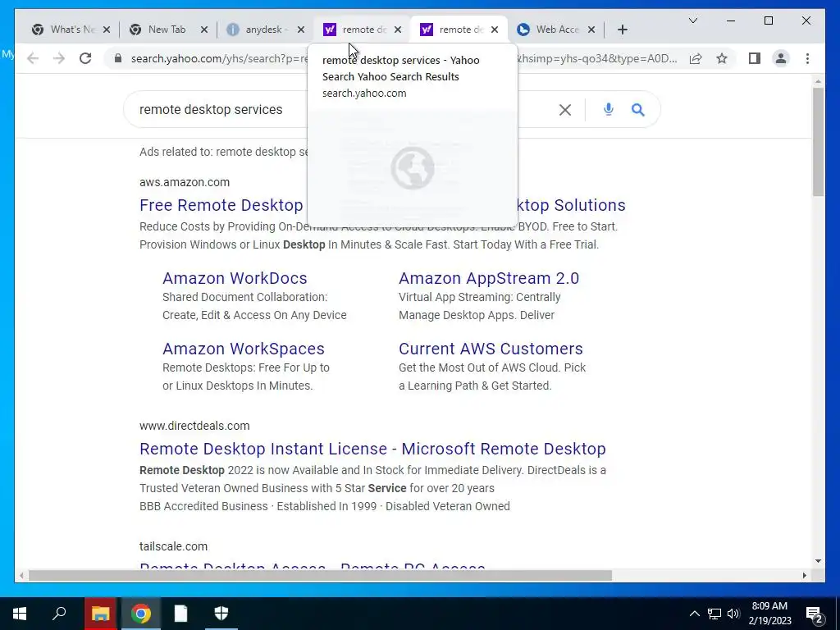Open Windows taskbar search
The width and height of the screenshot is (840, 630).
59,614
